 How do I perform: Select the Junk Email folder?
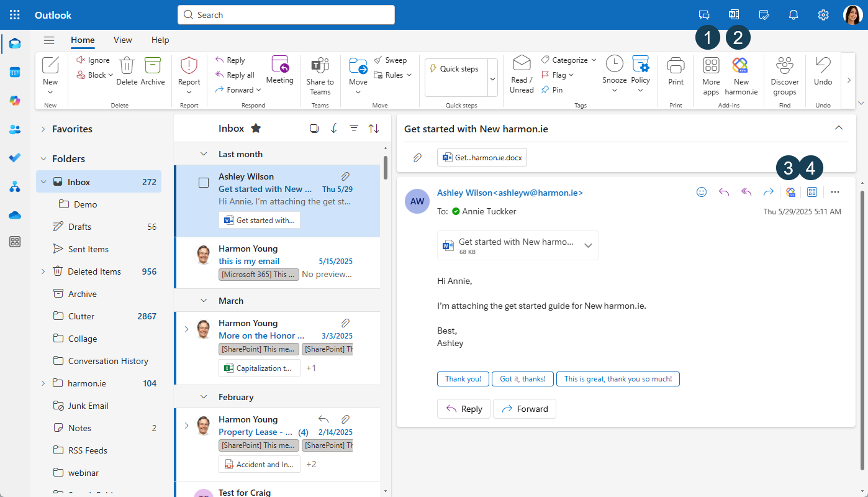(99, 406)
